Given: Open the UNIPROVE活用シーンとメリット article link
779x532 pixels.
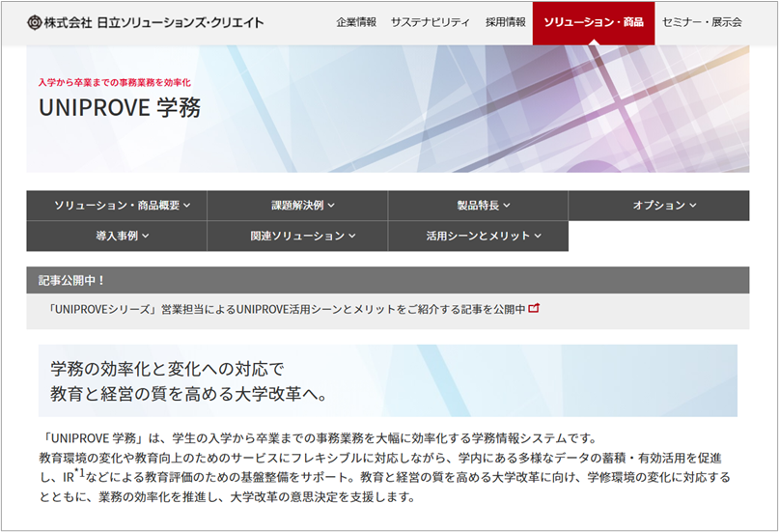Looking at the screenshot, I should pos(293,309).
